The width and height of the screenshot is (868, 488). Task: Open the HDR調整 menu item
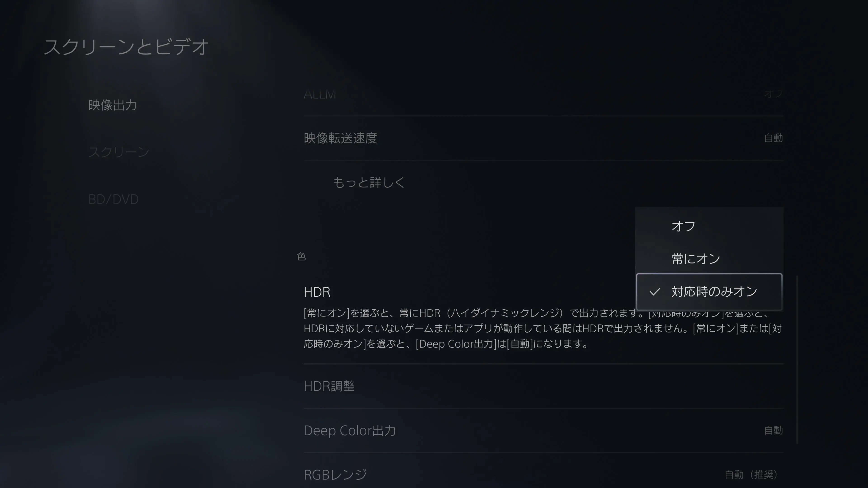[543, 386]
